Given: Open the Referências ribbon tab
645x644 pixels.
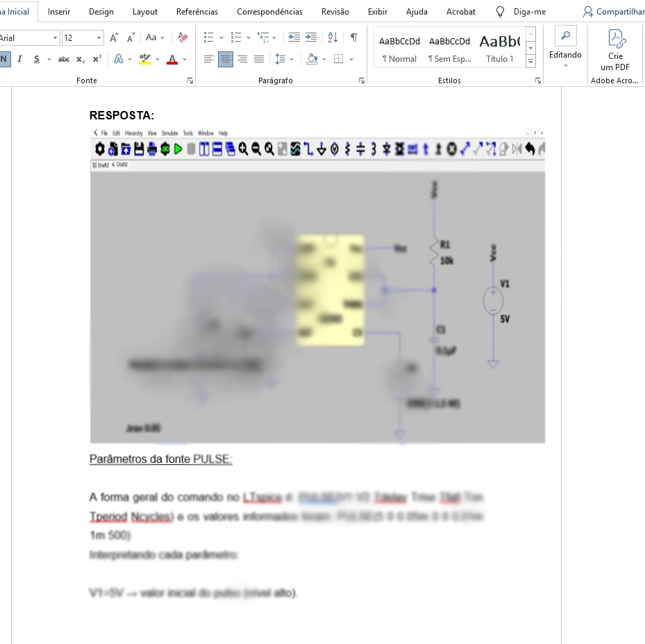Looking at the screenshot, I should [x=196, y=12].
